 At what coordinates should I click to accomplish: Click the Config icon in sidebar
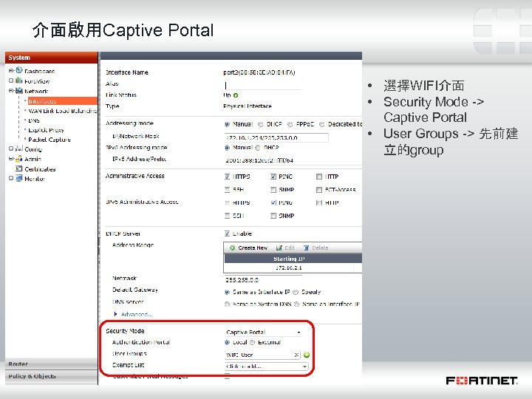tap(19, 149)
